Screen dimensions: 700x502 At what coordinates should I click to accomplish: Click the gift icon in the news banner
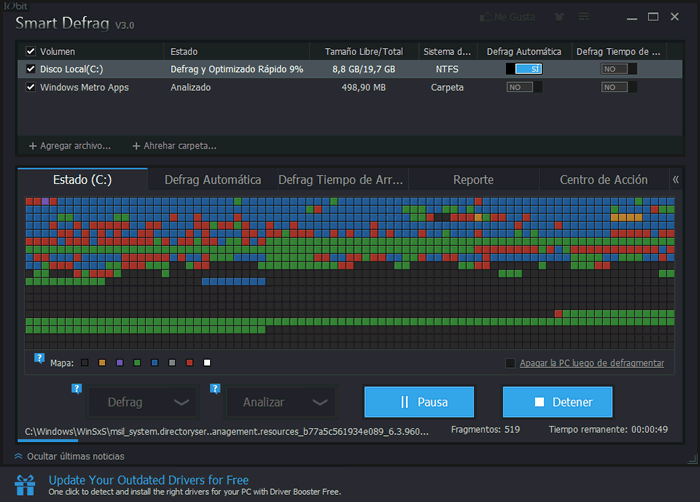25,485
